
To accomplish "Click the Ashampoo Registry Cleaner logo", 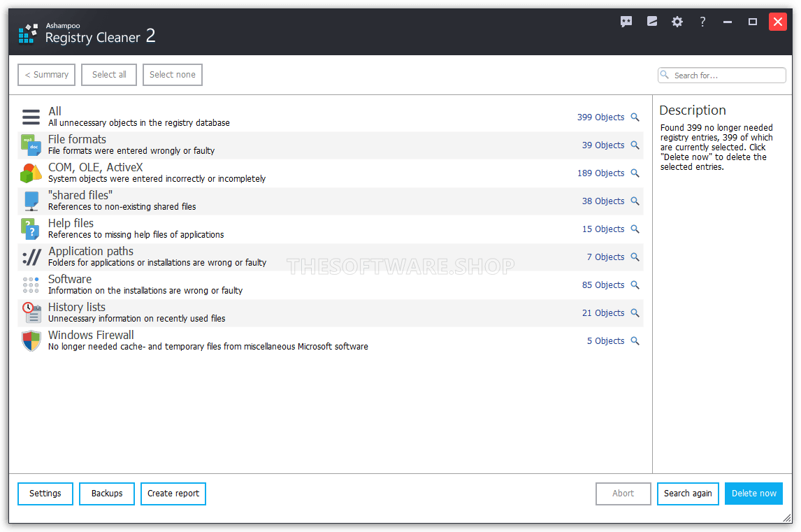I will tap(27, 34).
